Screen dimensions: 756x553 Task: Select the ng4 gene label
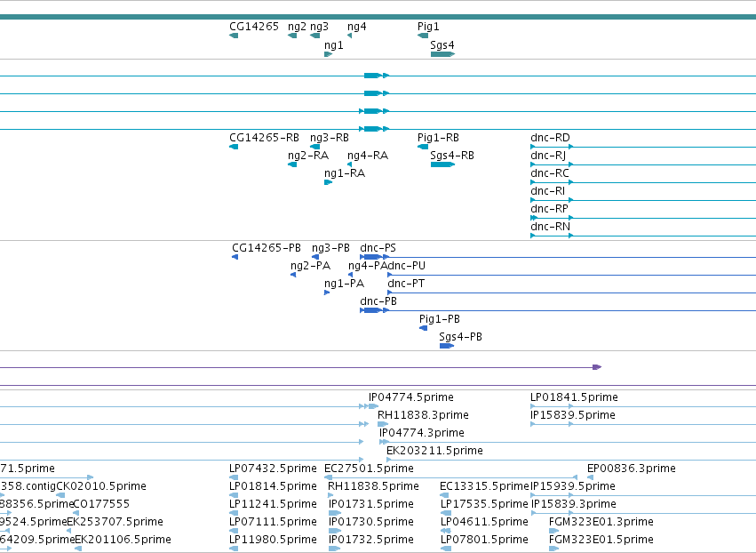[x=357, y=27]
